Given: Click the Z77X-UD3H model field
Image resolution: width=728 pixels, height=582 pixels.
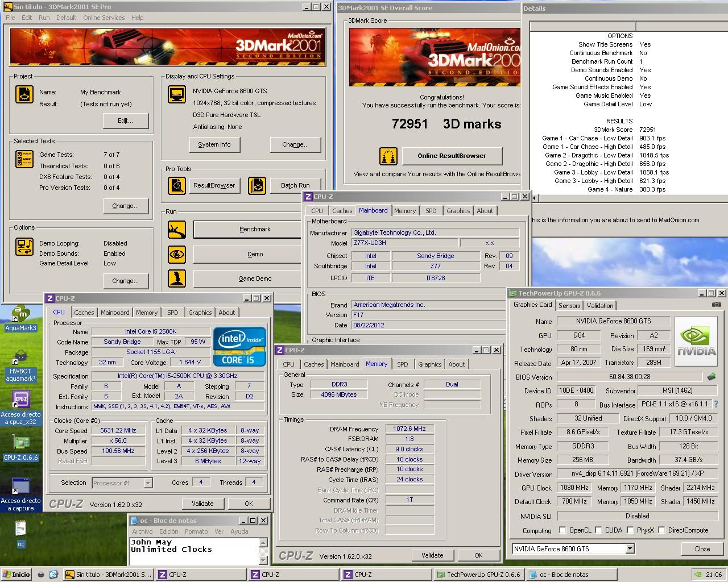Looking at the screenshot, I should tap(404, 243).
